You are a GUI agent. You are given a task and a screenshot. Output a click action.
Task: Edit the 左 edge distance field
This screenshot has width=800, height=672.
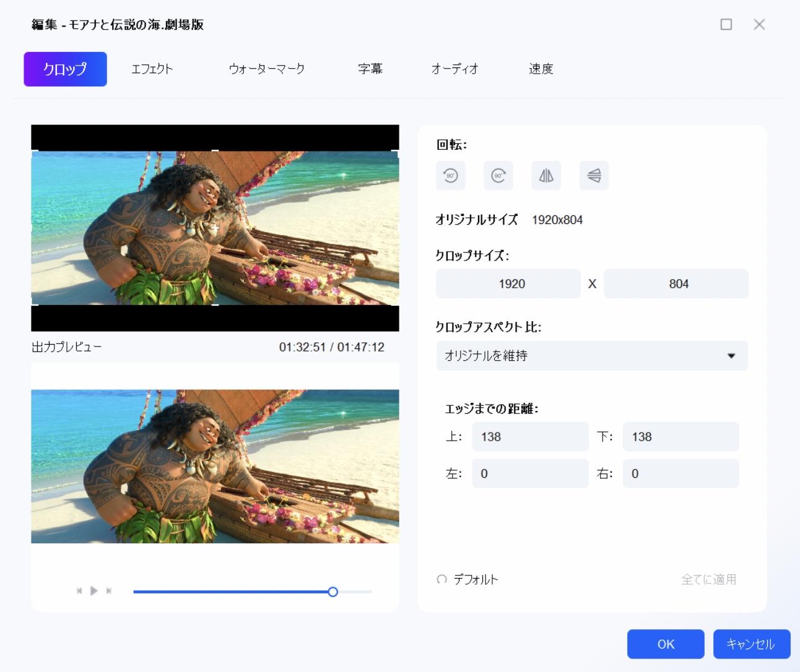tap(530, 473)
